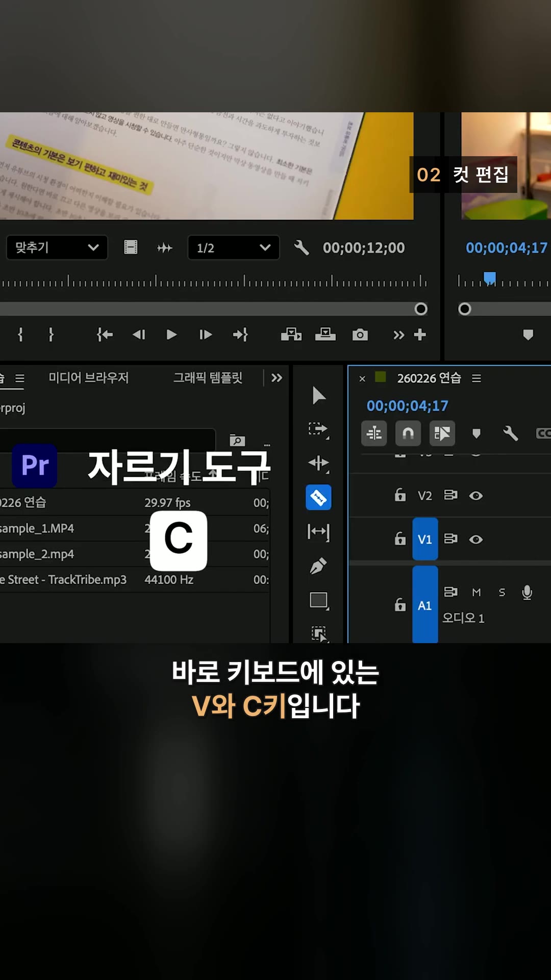Click the A1 track target button
The image size is (551, 980).
pyautogui.click(x=425, y=605)
